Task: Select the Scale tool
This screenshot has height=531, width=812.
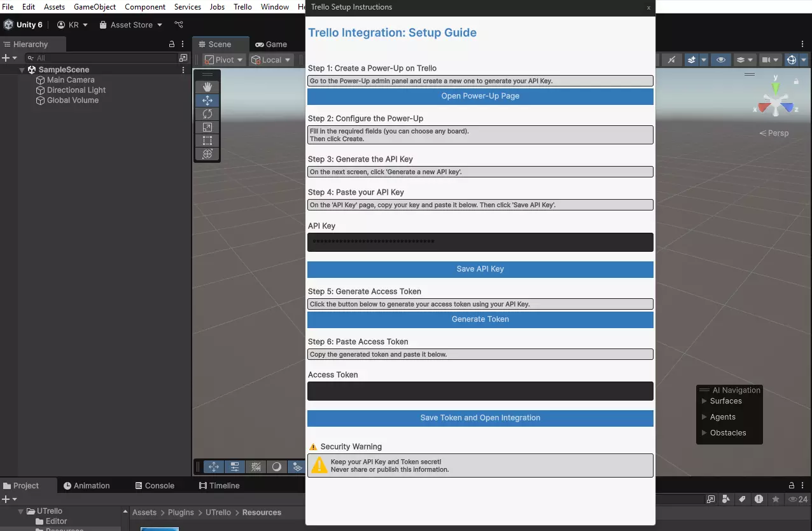Action: pyautogui.click(x=207, y=127)
